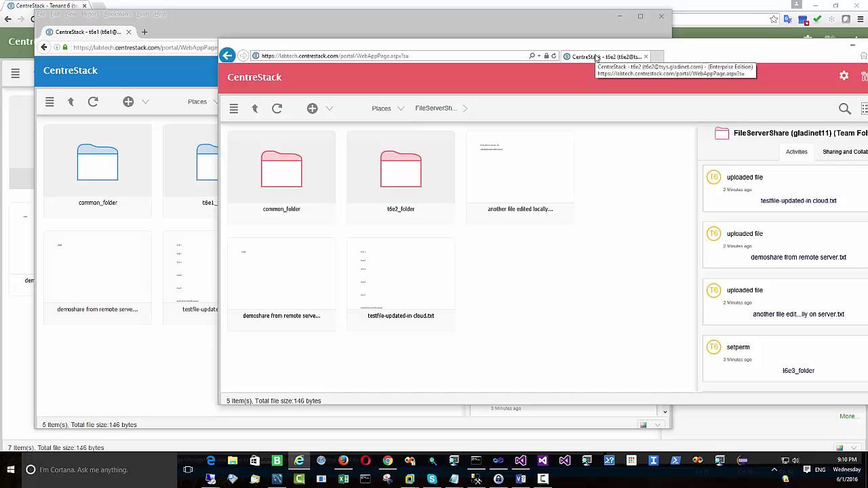Open Opera from the taskbar
The image size is (868, 488).
click(x=366, y=460)
